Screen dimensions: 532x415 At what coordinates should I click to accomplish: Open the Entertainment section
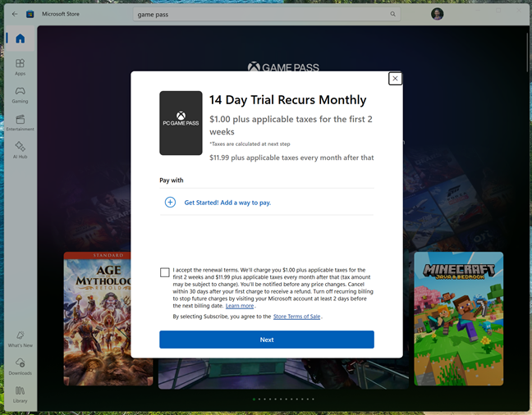pos(20,122)
